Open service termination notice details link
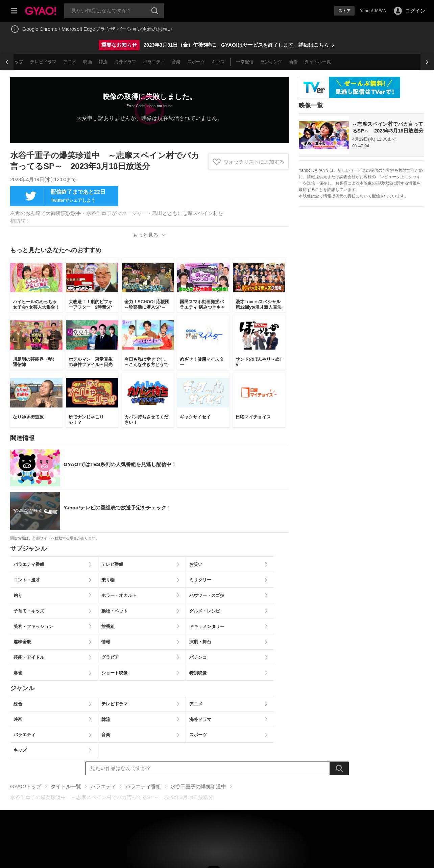434x868 pixels. pyautogui.click(x=239, y=45)
